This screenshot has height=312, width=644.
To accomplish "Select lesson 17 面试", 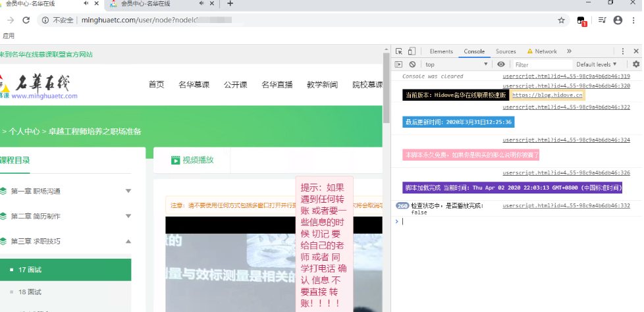I will tap(65, 270).
